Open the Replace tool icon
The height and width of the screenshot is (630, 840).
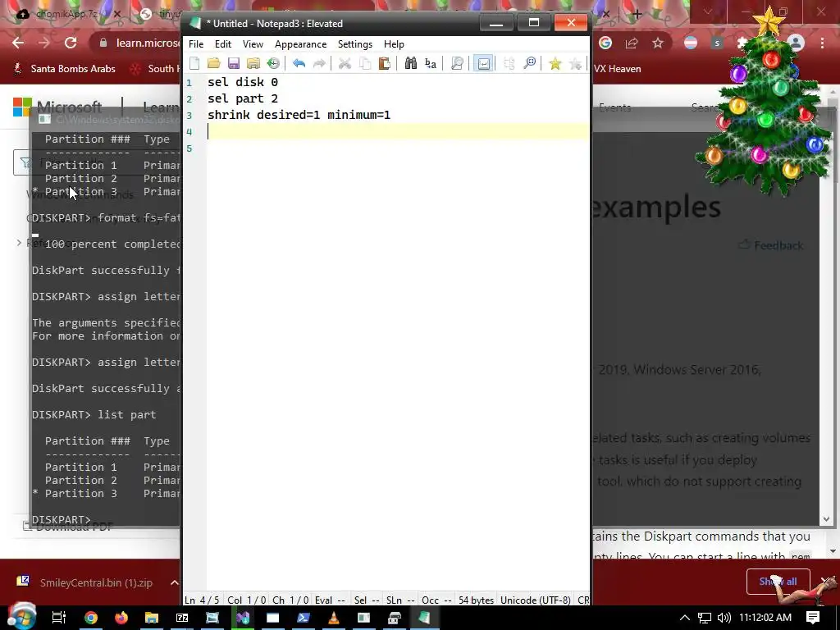[x=430, y=64]
